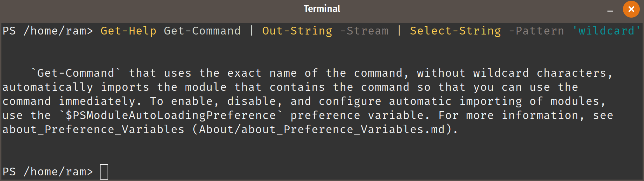Click the Get-Help command text
644x181 pixels.
click(x=128, y=31)
